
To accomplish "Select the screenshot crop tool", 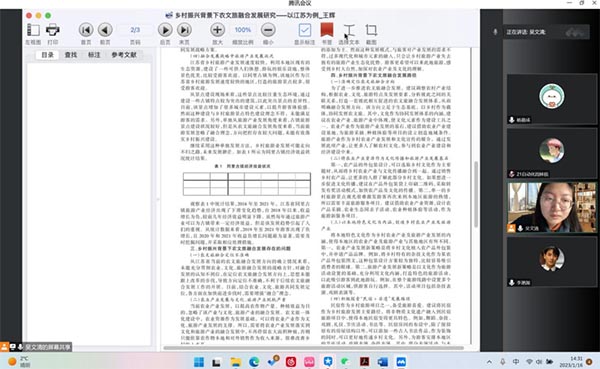I will click(x=371, y=30).
